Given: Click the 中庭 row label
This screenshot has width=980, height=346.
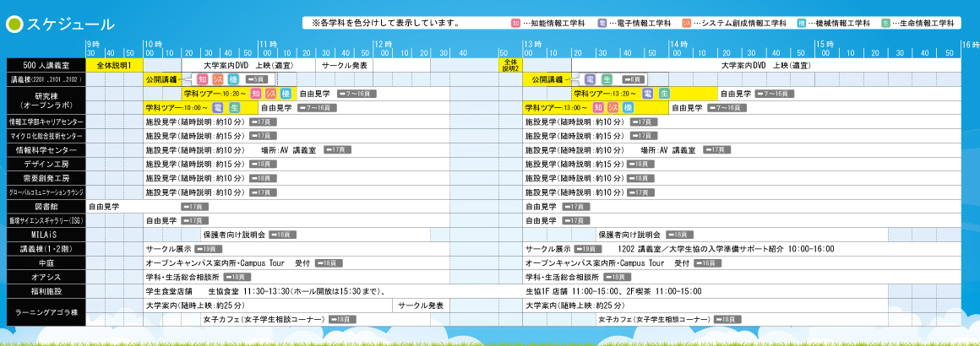Looking at the screenshot, I should point(45,263).
